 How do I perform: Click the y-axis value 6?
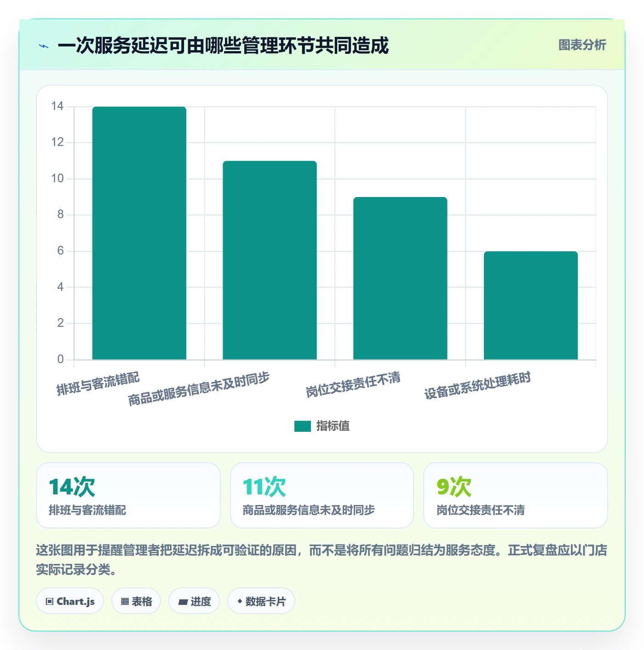60,251
